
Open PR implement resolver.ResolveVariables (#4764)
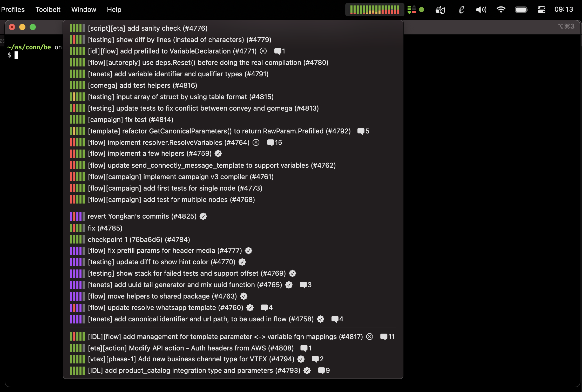(233, 142)
